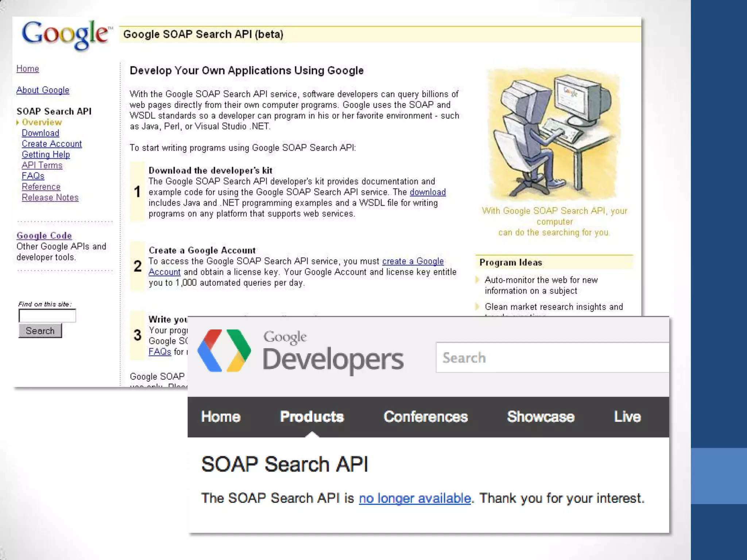
Task: Open Release Notes in the sidebar
Action: [50, 198]
